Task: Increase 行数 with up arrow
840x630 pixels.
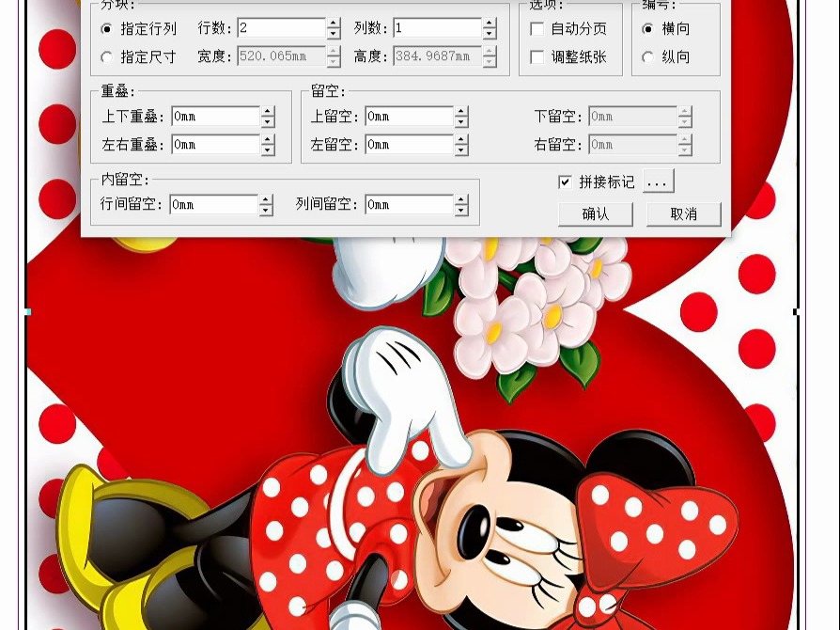Action: tap(334, 23)
